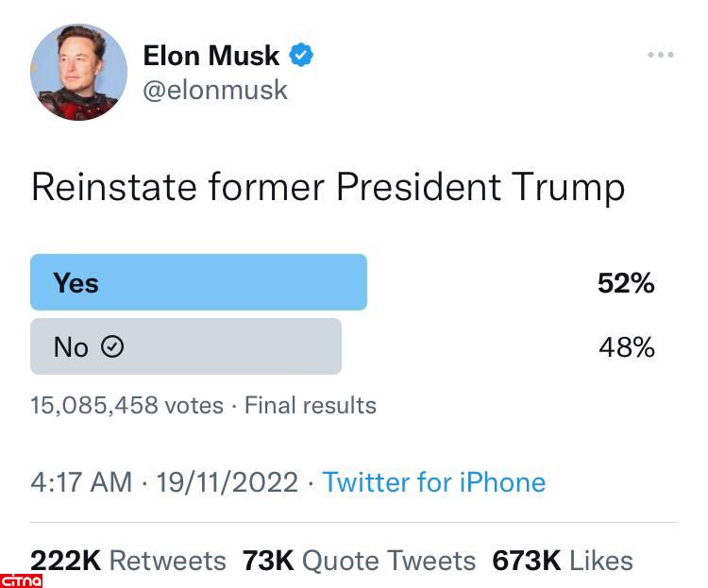Viewport: 708px width, 588px height.
Task: View the 673K Likes list
Action: click(x=563, y=561)
